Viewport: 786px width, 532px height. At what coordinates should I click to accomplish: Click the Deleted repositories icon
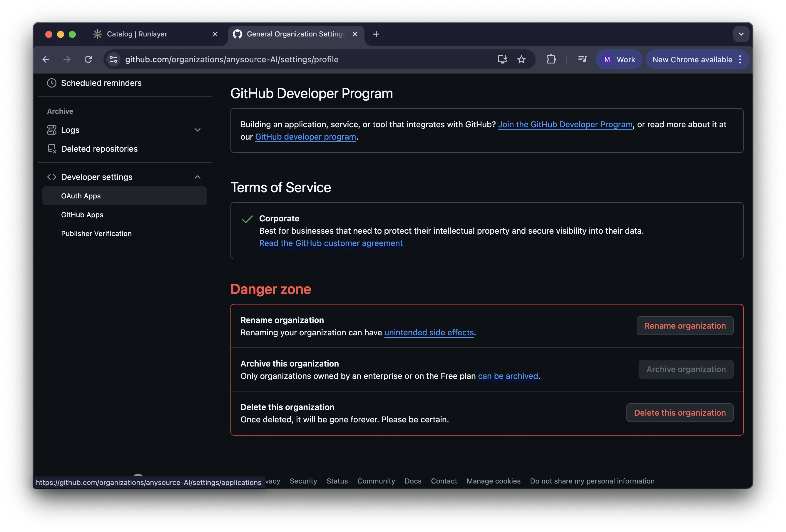coord(52,149)
